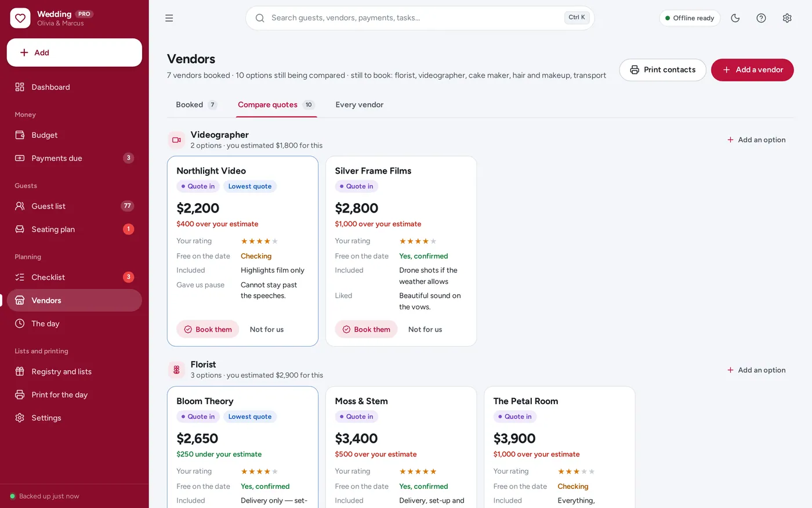Open the help question mark icon
This screenshot has width=812, height=508.
(x=762, y=18)
